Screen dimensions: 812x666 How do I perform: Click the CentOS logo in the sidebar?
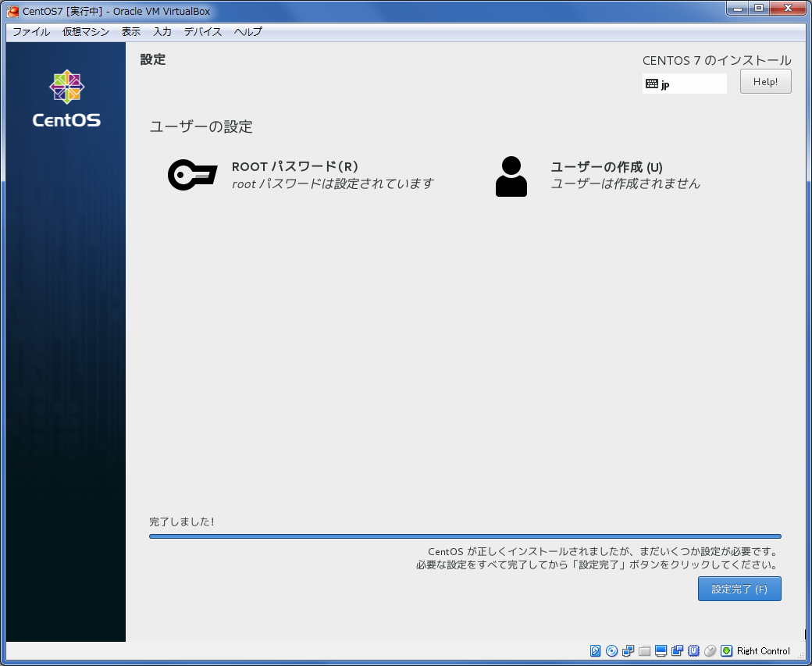[66, 98]
